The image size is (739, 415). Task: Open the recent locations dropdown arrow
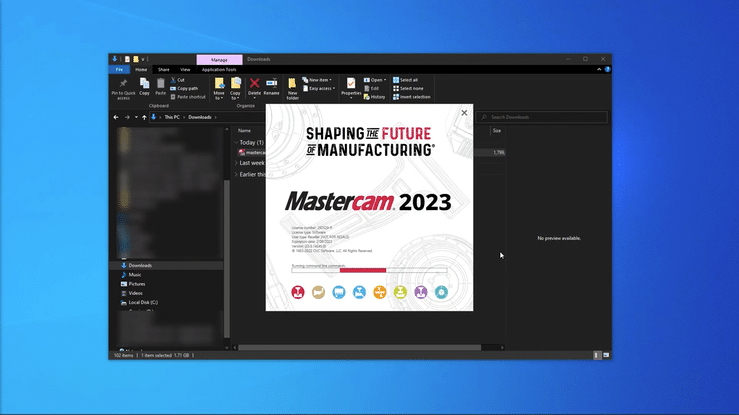(x=136, y=117)
